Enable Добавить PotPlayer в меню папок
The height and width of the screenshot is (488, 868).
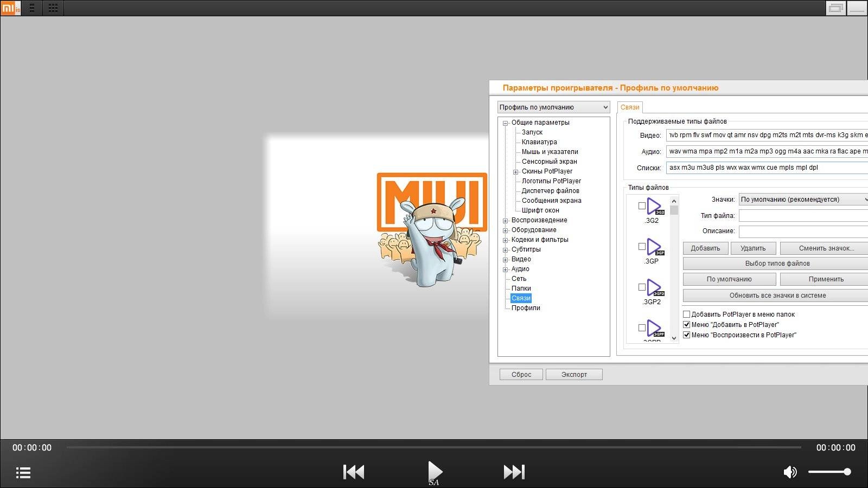[686, 314]
